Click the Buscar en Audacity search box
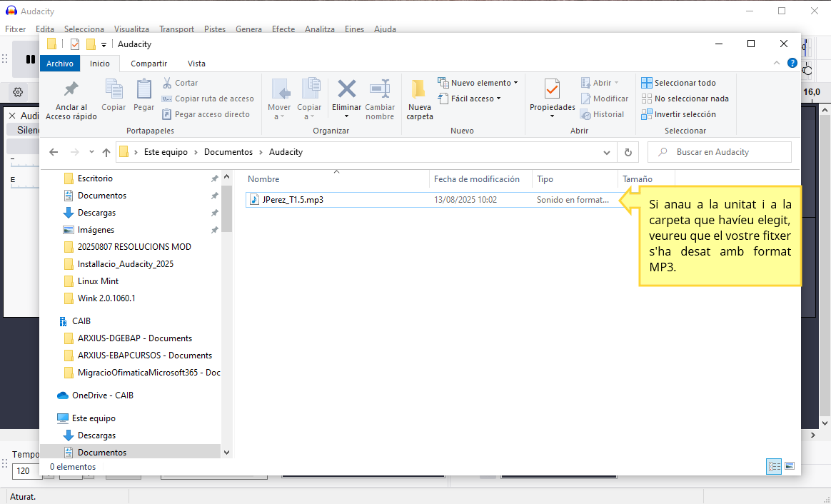Image resolution: width=831 pixels, height=504 pixels. point(719,152)
